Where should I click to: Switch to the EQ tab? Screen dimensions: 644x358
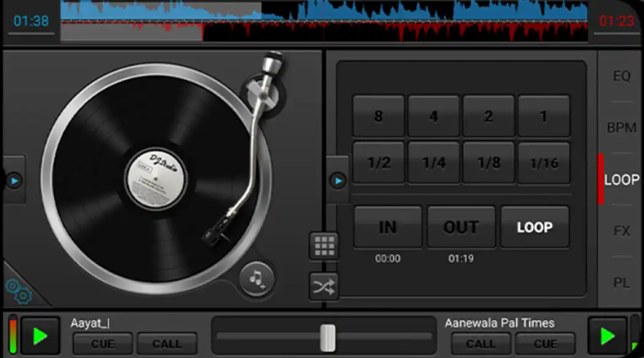click(x=621, y=76)
